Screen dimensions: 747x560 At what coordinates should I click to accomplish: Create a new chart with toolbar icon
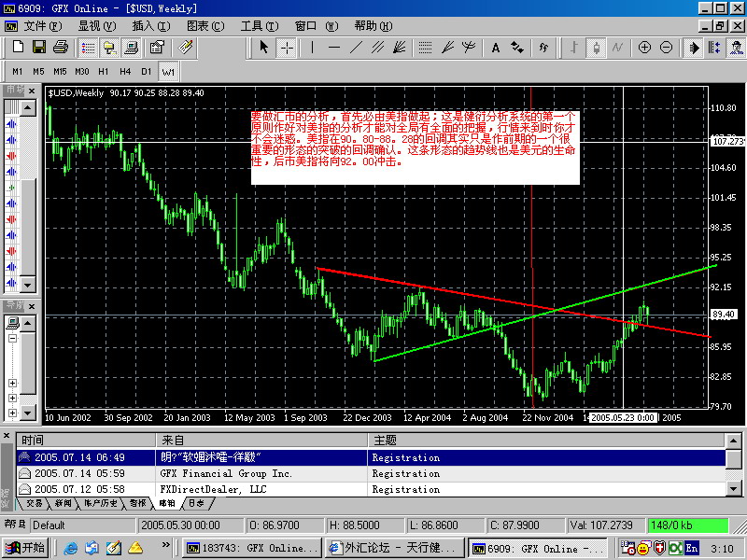coord(18,48)
